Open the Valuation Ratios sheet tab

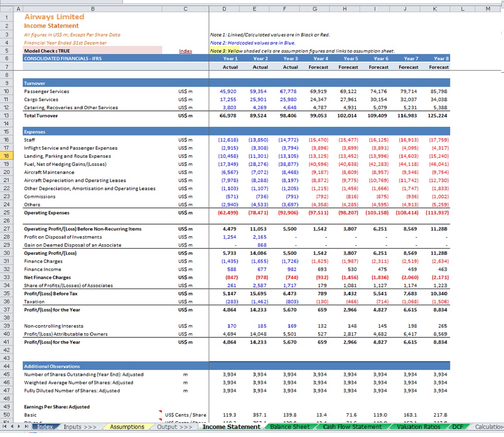tap(418, 427)
